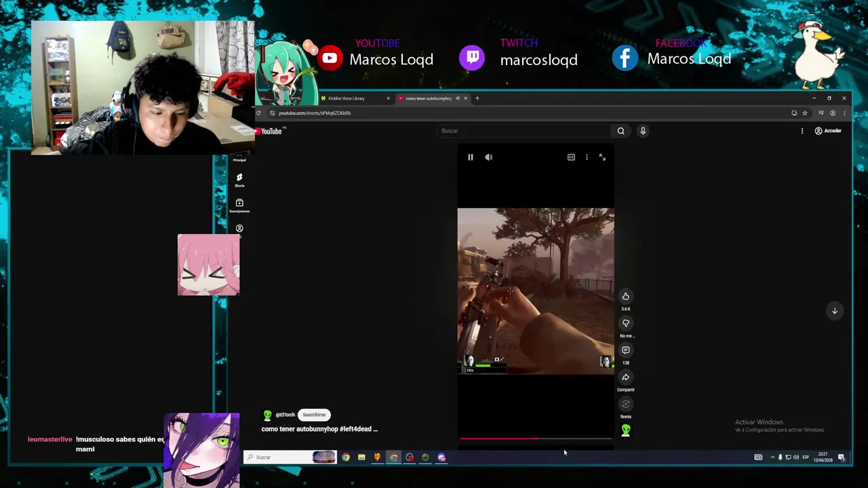This screenshot has width=868, height=488.
Task: Go to next Short with down arrow
Action: (x=835, y=311)
